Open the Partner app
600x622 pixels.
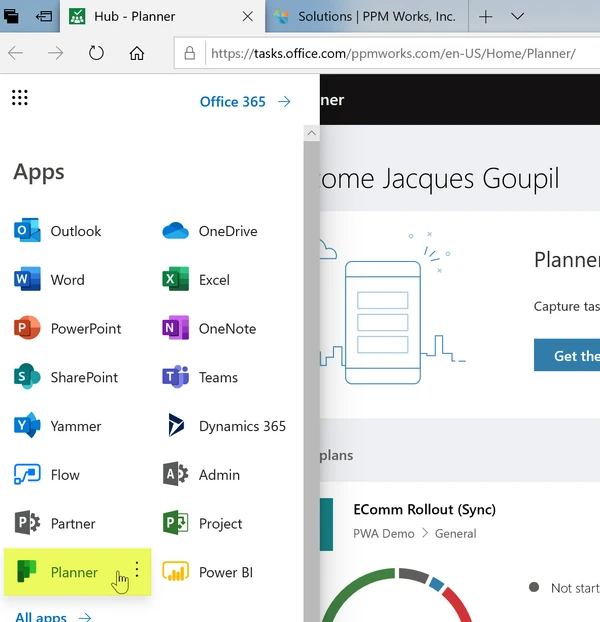click(55, 524)
